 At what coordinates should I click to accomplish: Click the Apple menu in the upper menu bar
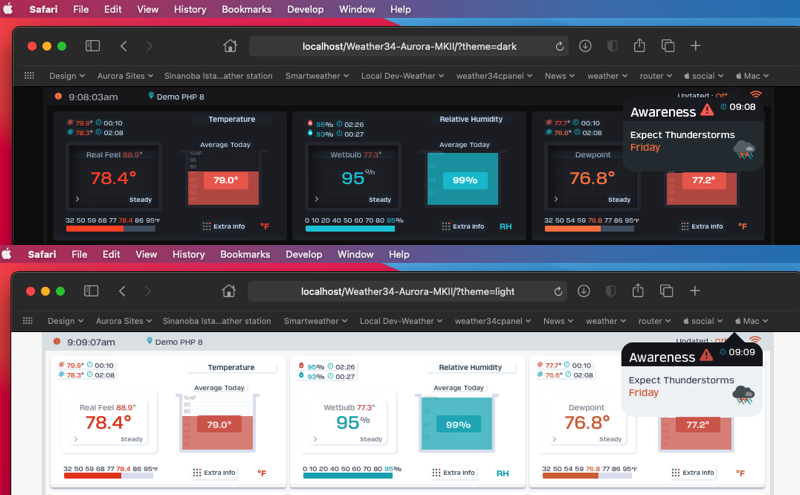(8, 9)
